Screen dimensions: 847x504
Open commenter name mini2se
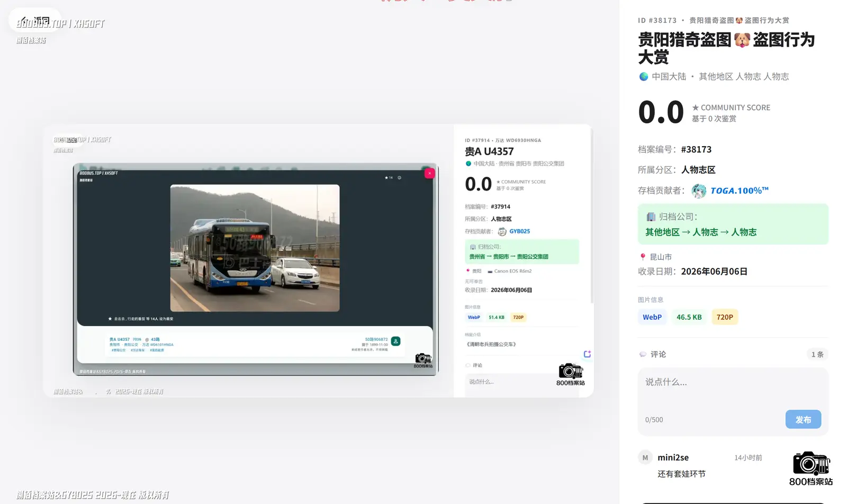(673, 457)
